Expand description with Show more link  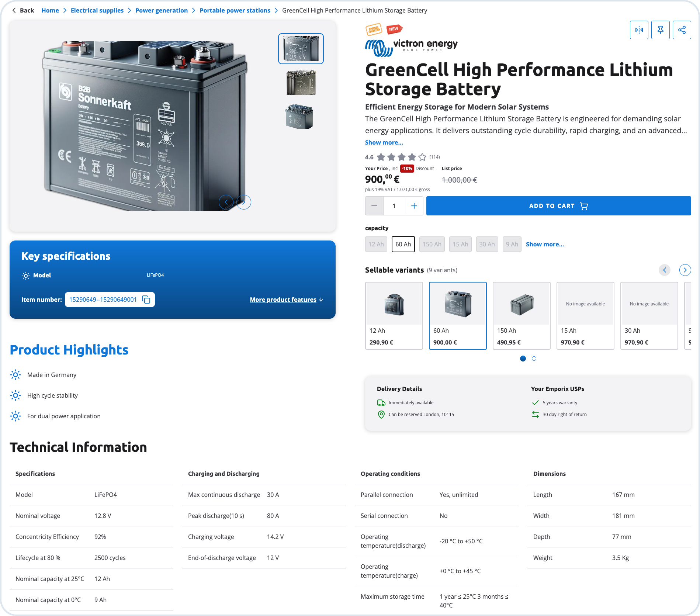[x=384, y=142]
